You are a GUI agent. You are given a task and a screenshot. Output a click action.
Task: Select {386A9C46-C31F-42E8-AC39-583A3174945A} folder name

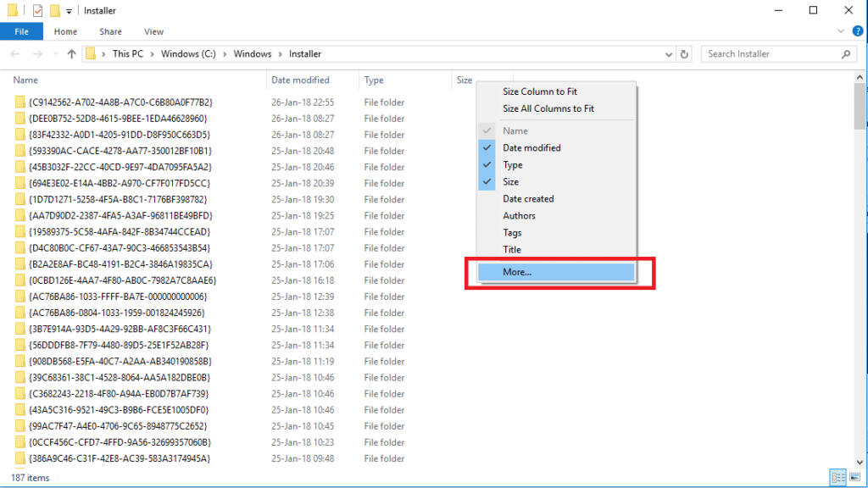coord(120,458)
